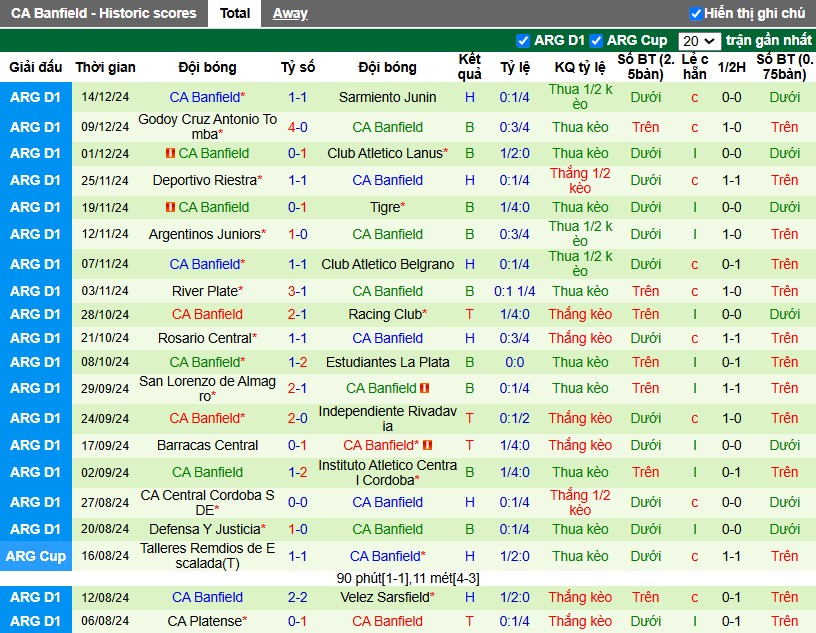This screenshot has height=633, width=816.
Task: Click half-time score 1-1 on 21/10/24 row
Action: point(731,338)
